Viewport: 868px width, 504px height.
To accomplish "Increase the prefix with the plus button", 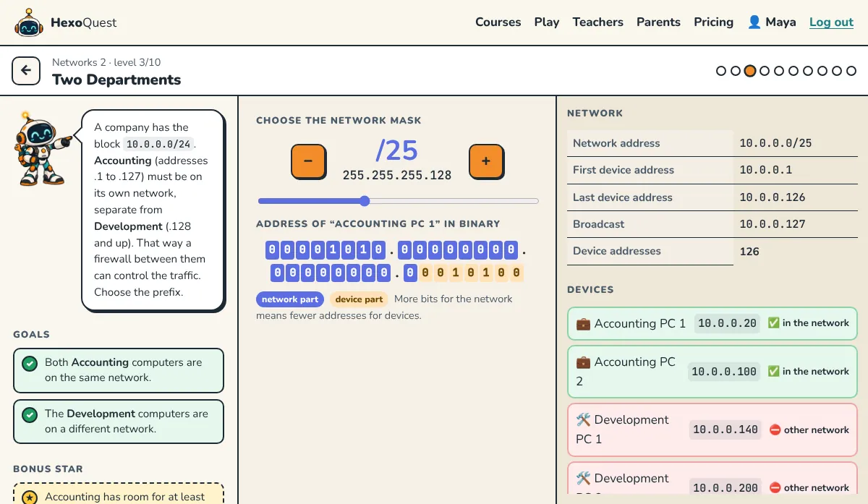I will click(x=486, y=162).
